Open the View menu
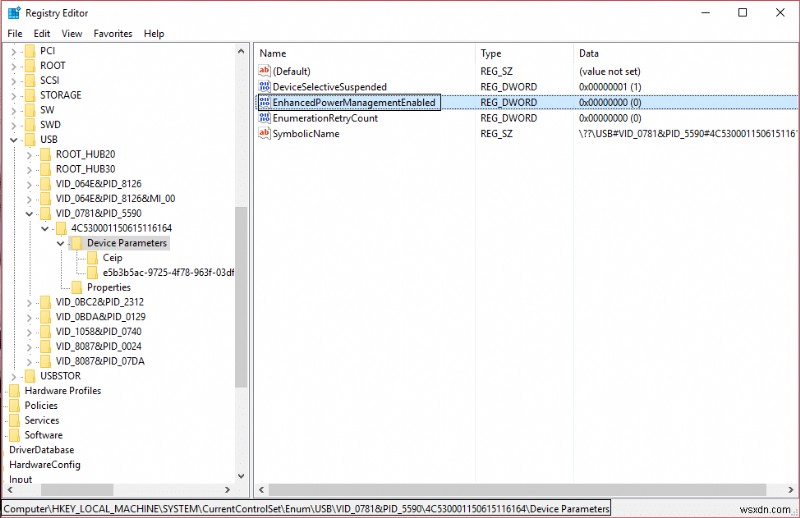 [71, 34]
